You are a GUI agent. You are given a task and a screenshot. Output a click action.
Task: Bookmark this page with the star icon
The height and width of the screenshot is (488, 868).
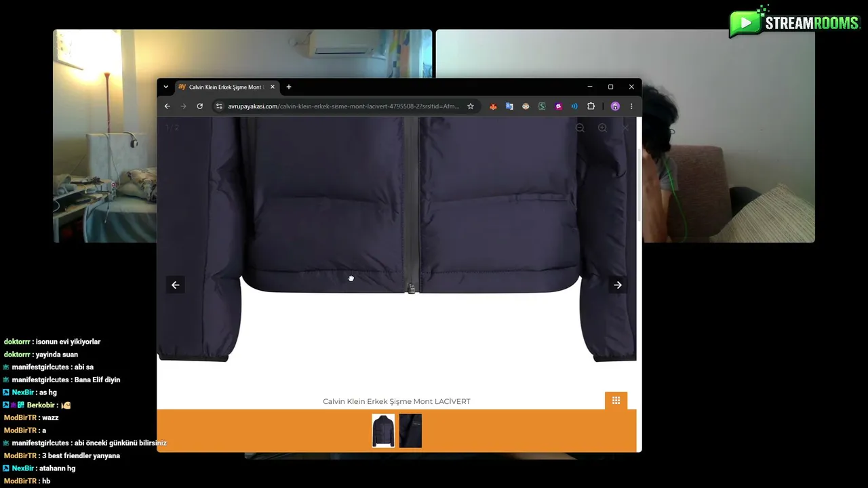click(x=471, y=106)
